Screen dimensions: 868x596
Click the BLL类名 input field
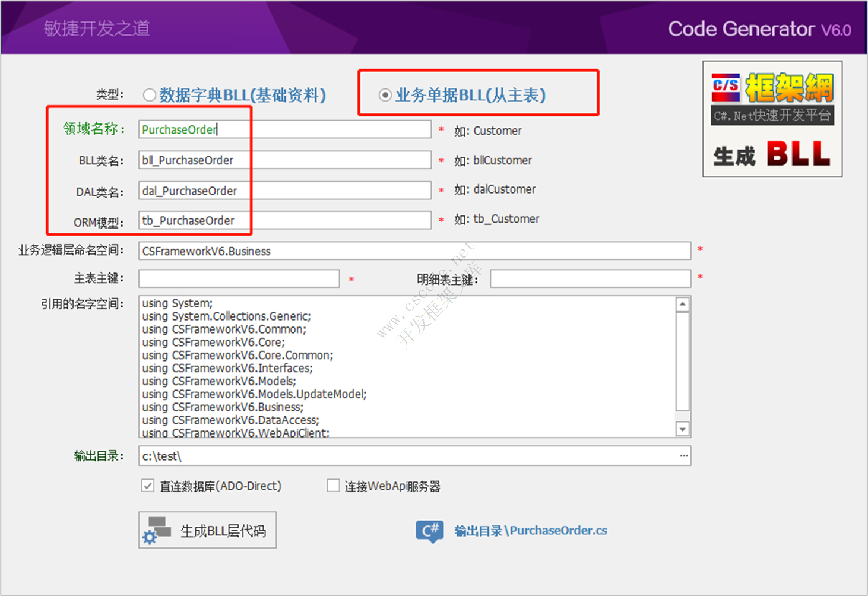coord(285,160)
